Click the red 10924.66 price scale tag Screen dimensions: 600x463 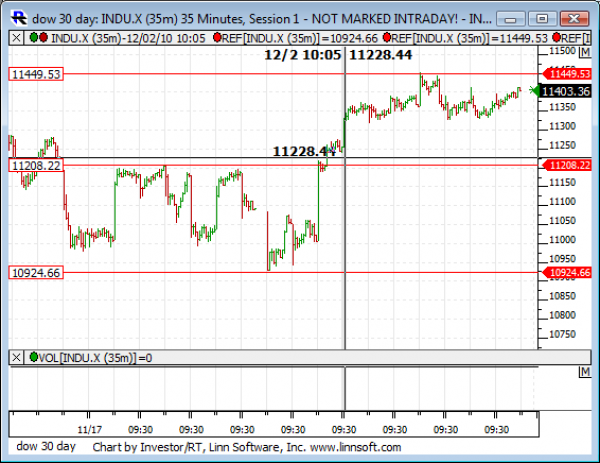(567, 272)
